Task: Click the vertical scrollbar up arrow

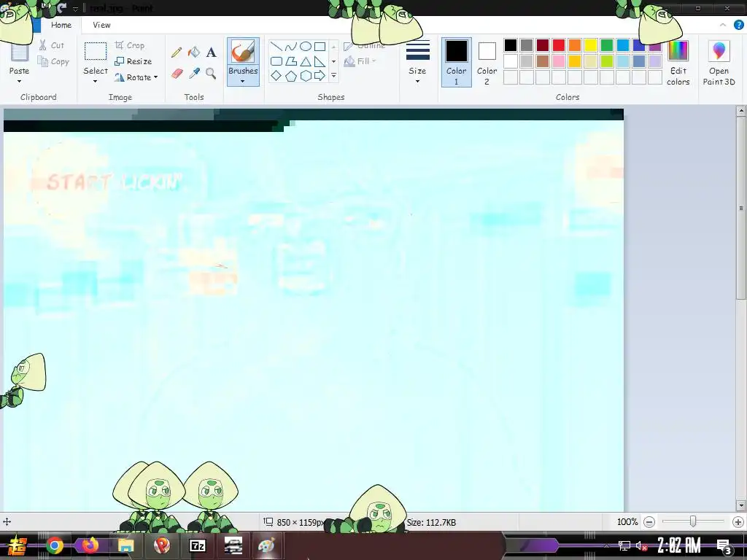Action: [741, 112]
